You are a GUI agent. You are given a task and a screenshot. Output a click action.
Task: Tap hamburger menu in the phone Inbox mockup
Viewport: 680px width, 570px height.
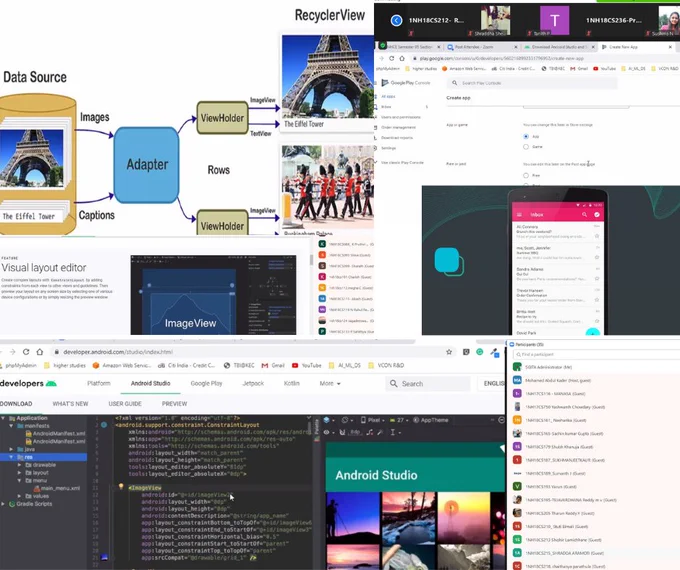click(519, 215)
